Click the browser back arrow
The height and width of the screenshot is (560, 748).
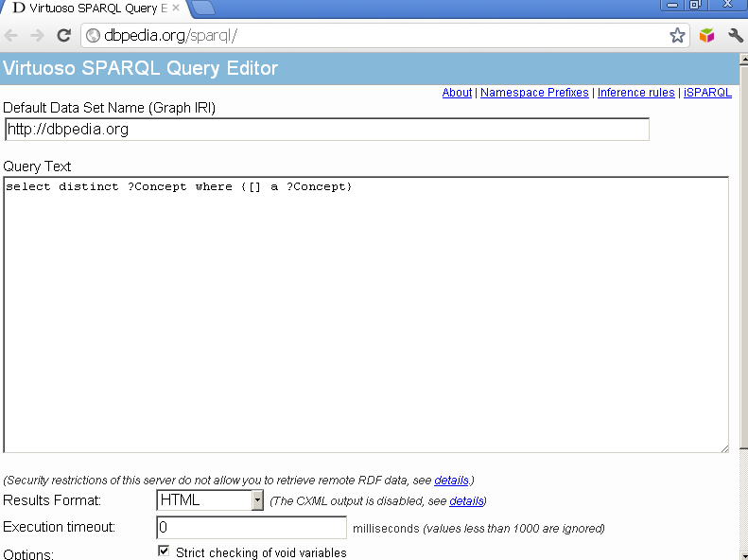(x=12, y=36)
